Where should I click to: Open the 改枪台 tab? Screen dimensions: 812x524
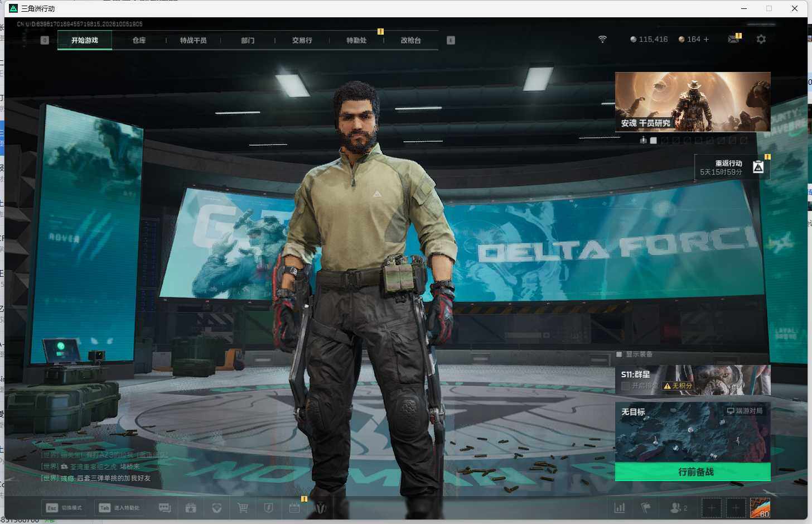click(410, 40)
